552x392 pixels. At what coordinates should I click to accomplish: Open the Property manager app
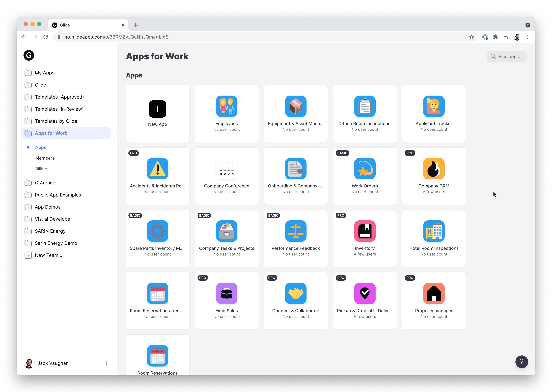click(x=433, y=300)
